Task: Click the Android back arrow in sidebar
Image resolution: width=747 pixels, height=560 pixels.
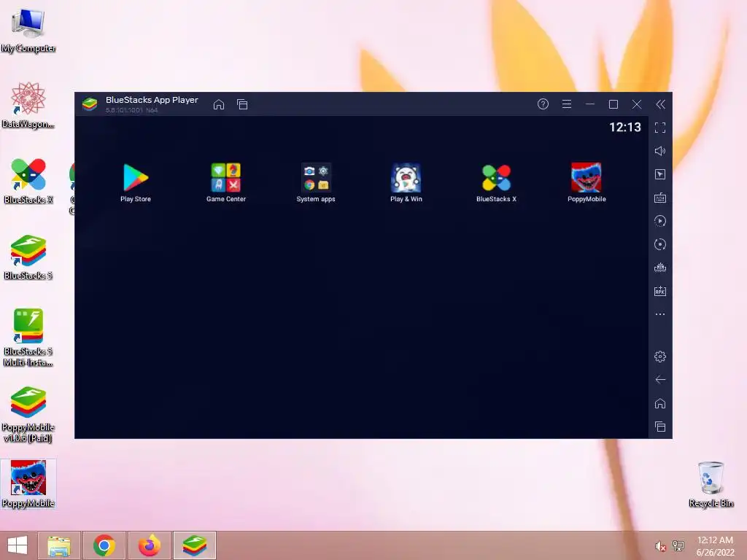Action: (x=659, y=379)
